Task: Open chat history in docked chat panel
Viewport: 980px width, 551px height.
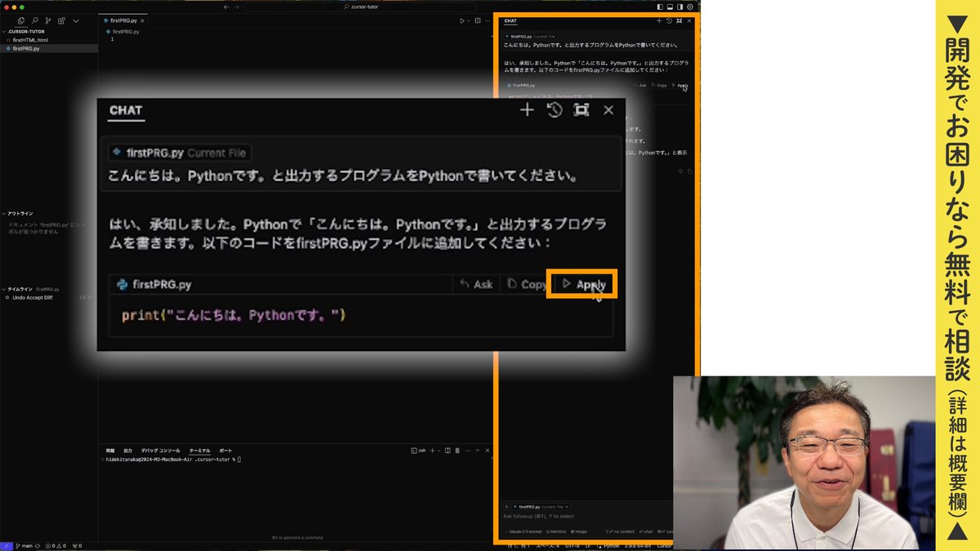Action: 669,21
